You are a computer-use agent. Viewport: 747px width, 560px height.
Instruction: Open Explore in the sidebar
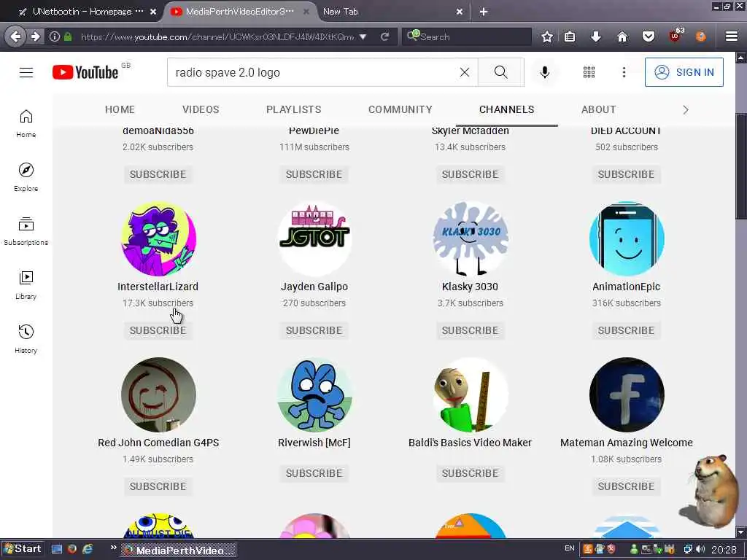tap(26, 178)
